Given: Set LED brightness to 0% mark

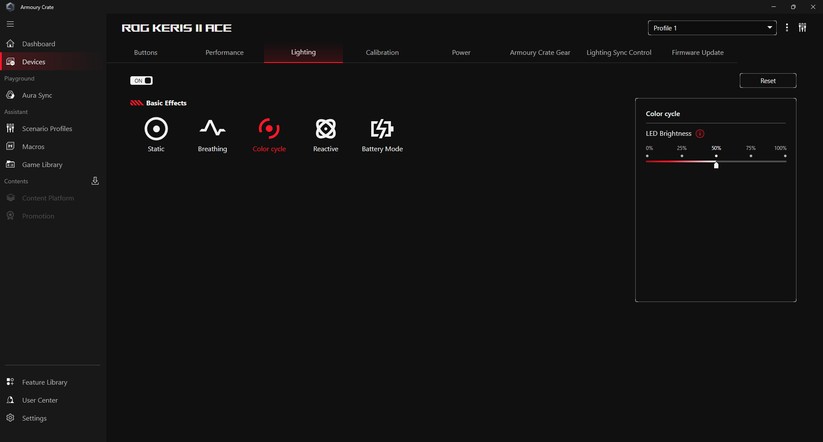Looking at the screenshot, I should (647, 156).
